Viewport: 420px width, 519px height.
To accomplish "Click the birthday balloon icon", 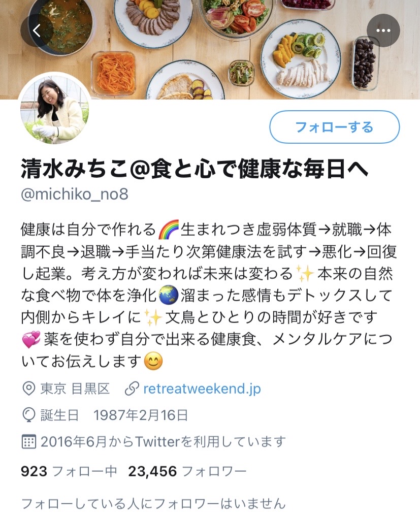I will [x=28, y=415].
